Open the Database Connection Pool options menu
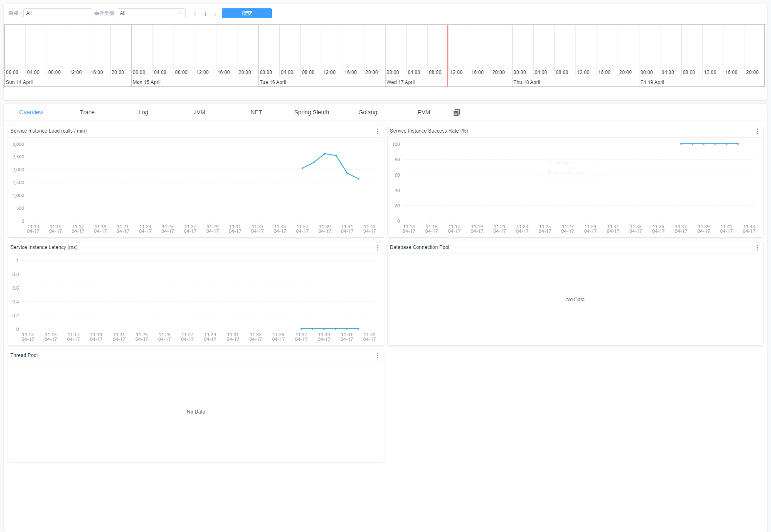Image resolution: width=771 pixels, height=532 pixels. tap(757, 248)
